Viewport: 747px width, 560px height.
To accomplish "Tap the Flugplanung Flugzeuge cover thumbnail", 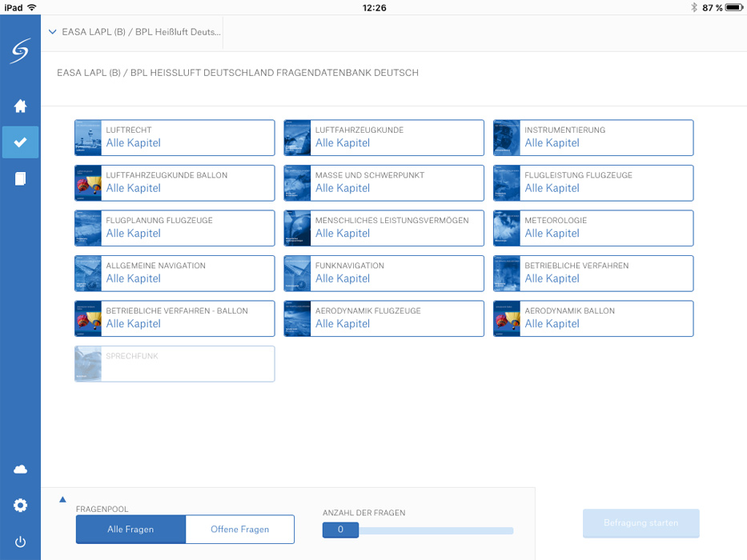I will (88, 228).
